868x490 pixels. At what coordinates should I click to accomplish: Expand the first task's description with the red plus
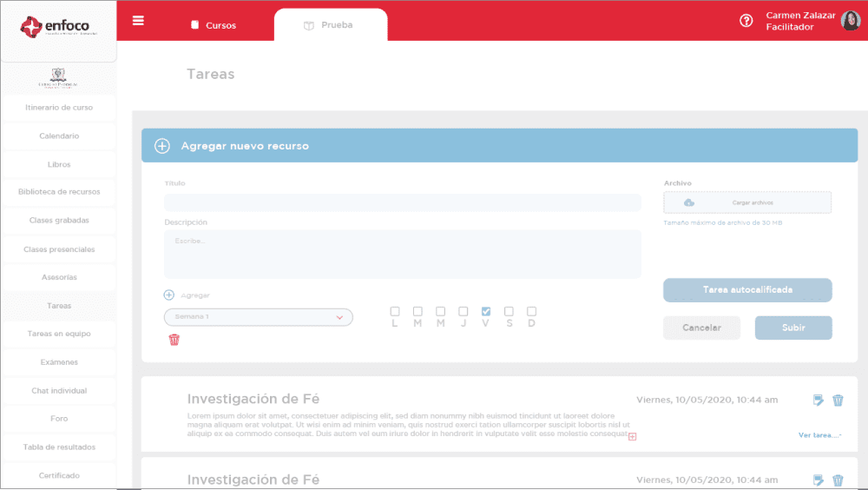pyautogui.click(x=632, y=436)
